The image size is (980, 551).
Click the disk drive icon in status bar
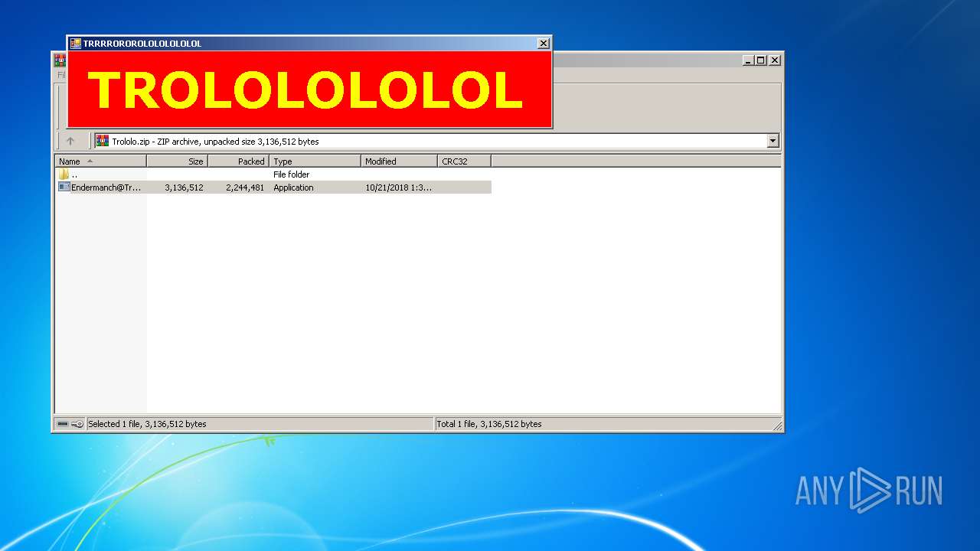pos(63,424)
